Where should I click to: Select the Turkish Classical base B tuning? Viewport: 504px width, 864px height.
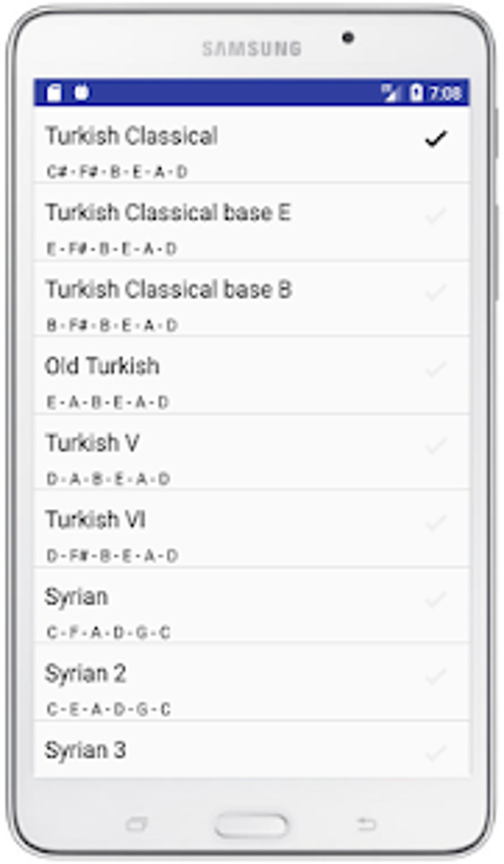(168, 290)
